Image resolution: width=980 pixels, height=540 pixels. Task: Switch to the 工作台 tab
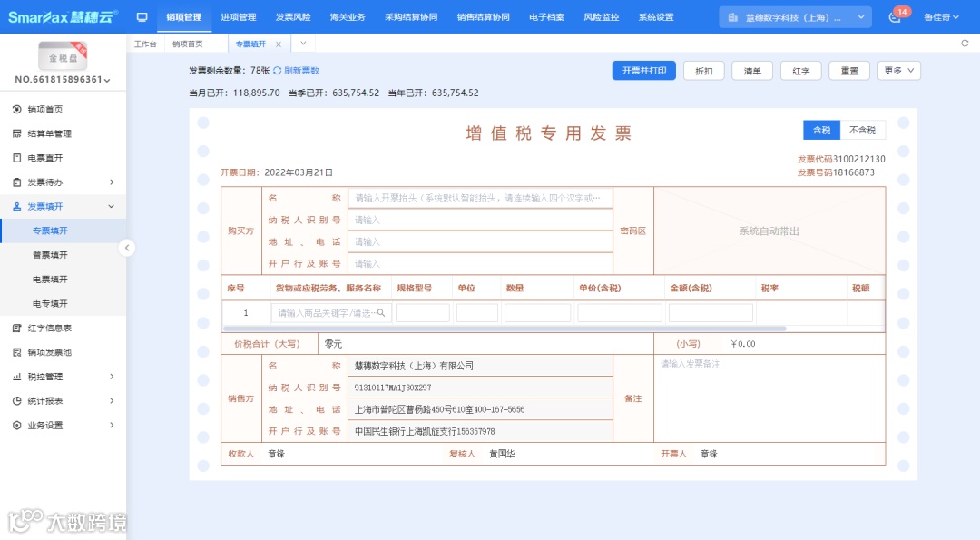[x=145, y=44]
